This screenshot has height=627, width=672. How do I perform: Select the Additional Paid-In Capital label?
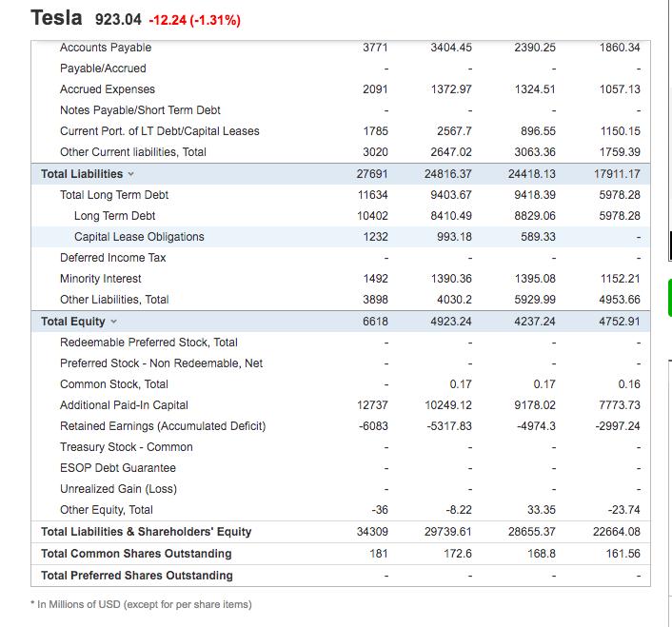[124, 405]
